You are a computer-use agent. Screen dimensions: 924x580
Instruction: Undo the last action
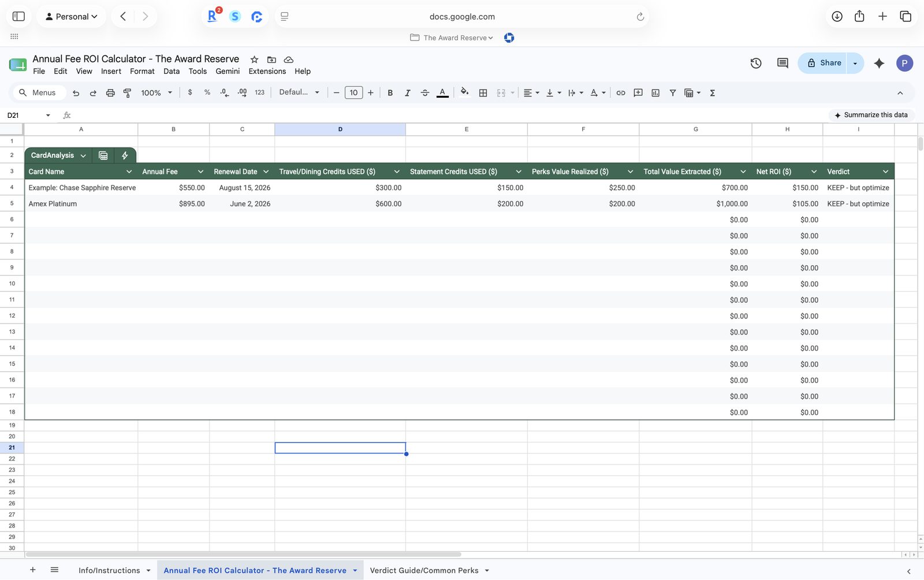[x=76, y=93]
